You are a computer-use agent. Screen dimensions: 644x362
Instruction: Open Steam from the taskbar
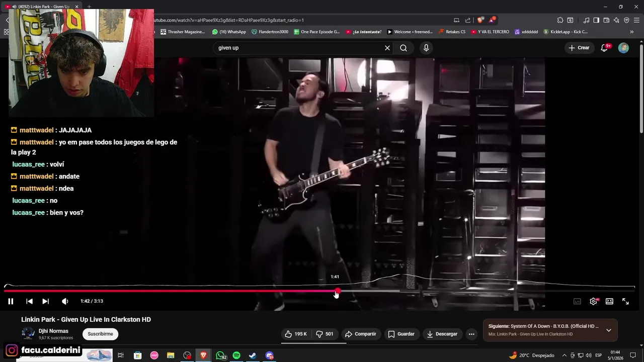(x=253, y=355)
